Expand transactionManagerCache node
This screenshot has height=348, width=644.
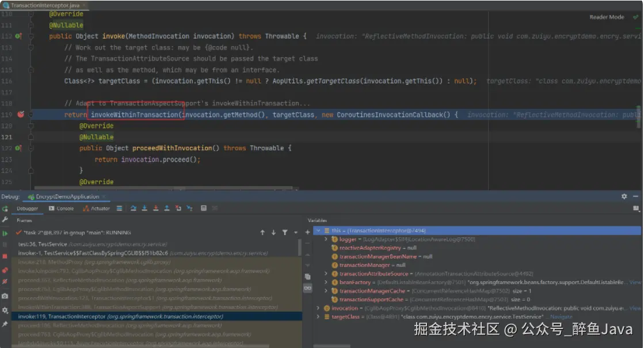[326, 291]
